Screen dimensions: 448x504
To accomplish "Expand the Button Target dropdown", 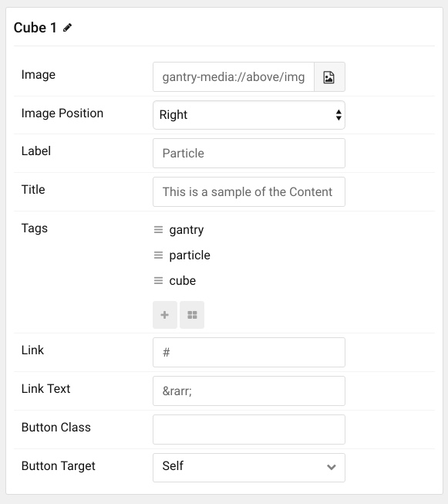I will pyautogui.click(x=249, y=468).
